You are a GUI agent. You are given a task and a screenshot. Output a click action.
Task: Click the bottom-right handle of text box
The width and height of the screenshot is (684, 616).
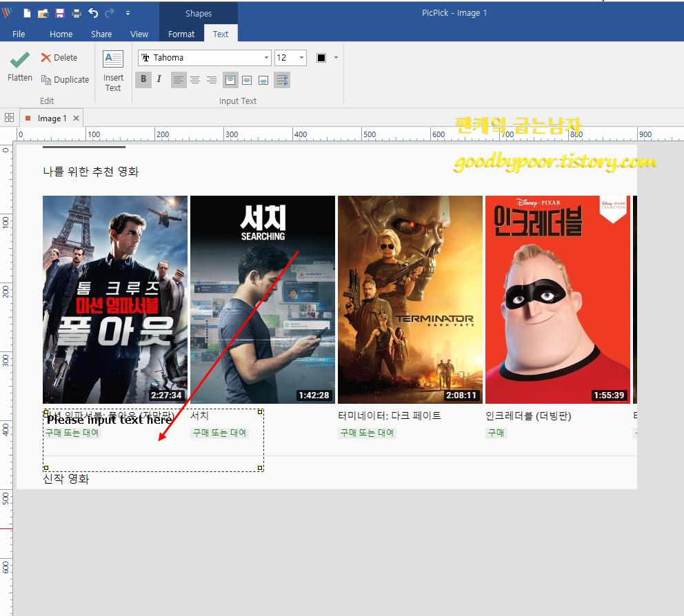coord(260,469)
